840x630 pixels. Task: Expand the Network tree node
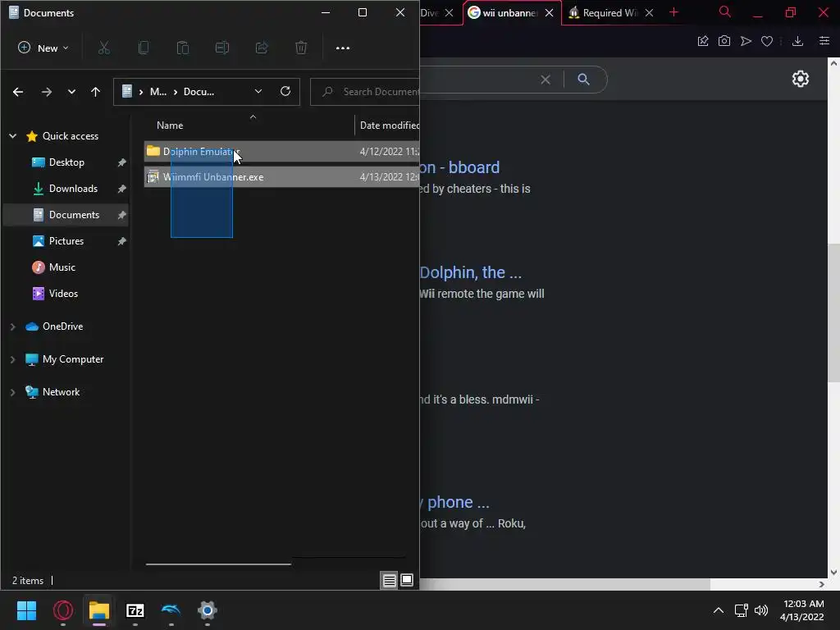point(13,392)
